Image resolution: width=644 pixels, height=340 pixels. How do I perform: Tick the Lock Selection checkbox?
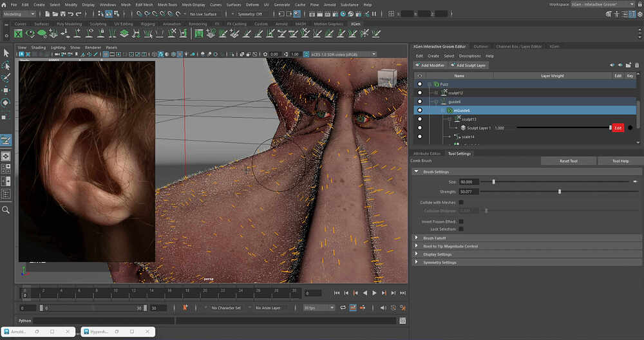tap(460, 229)
